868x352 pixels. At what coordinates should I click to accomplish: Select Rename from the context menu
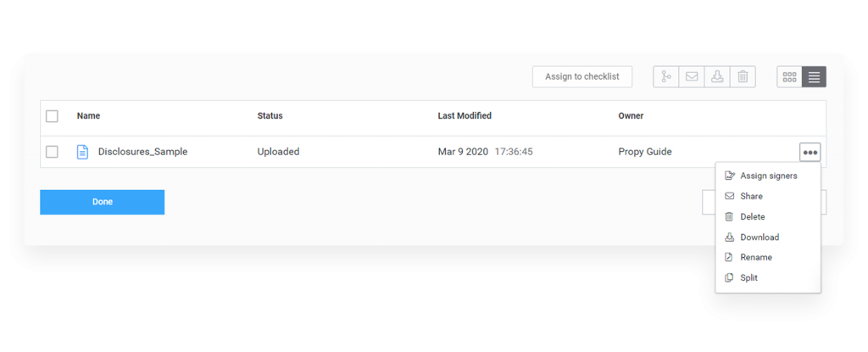pos(755,257)
